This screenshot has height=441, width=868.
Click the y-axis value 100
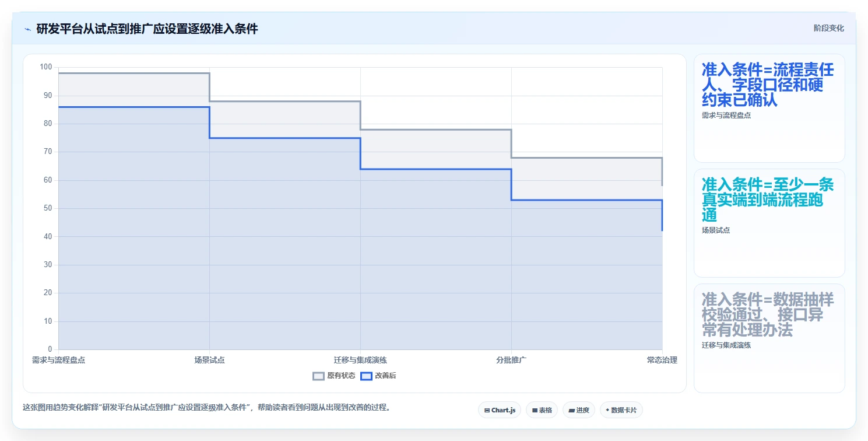click(x=46, y=67)
